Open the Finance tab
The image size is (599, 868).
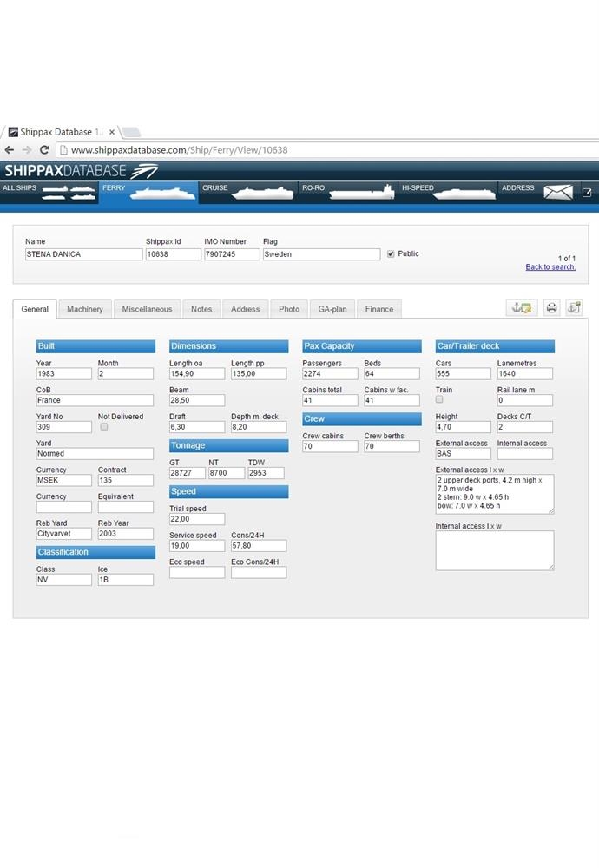[379, 309]
